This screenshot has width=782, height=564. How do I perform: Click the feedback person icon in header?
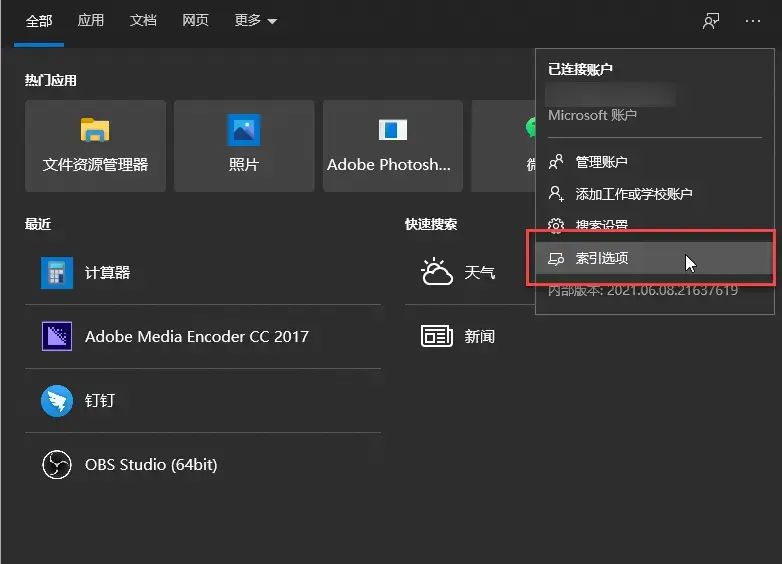pos(711,21)
